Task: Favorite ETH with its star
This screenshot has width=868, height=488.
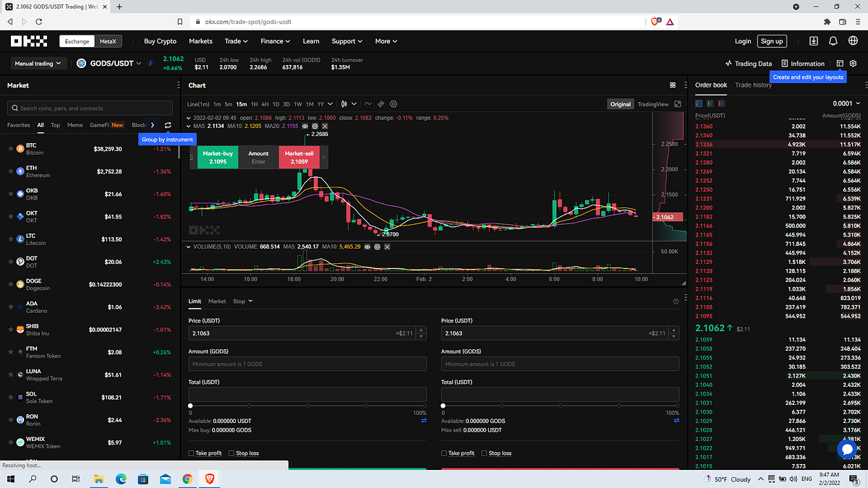Action: tap(11, 171)
